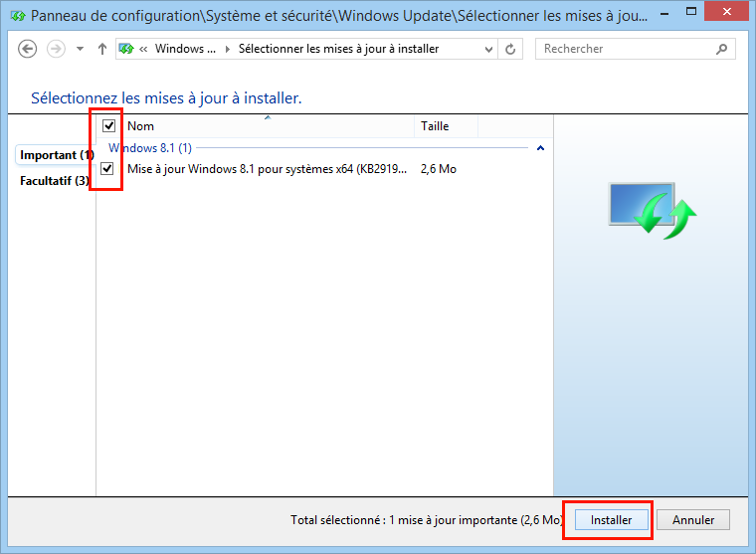This screenshot has width=756, height=554.
Task: Select the 'Mise à jour Windows 8.1 pour systèmes x64' row
Action: [324, 169]
